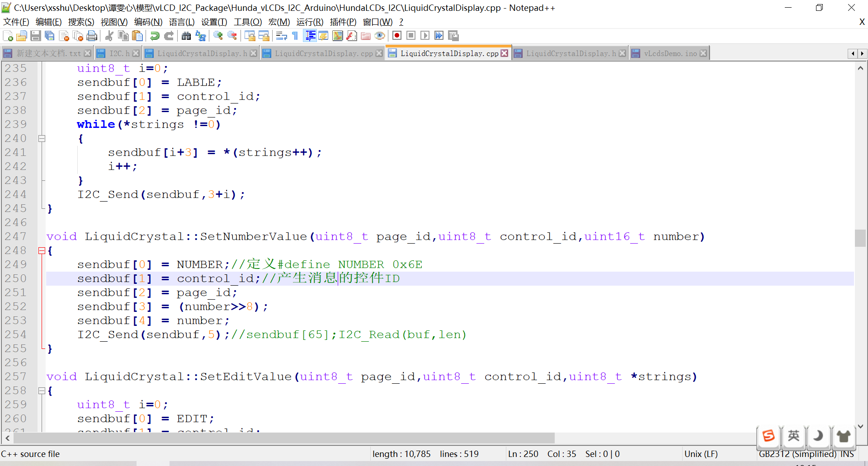The height and width of the screenshot is (466, 868).
Task: Open Find with the binoculars icon
Action: (186, 36)
